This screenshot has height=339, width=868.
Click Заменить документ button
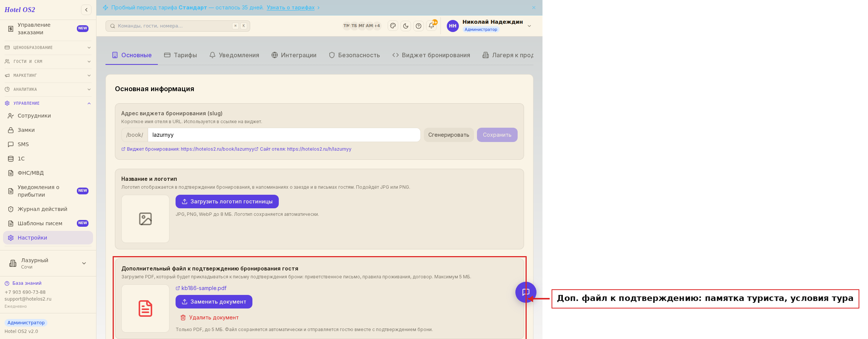point(214,302)
